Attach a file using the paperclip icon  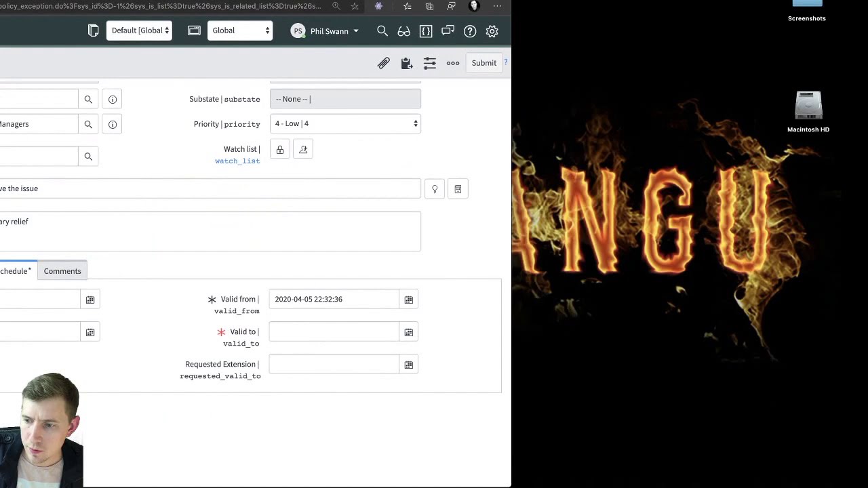383,62
